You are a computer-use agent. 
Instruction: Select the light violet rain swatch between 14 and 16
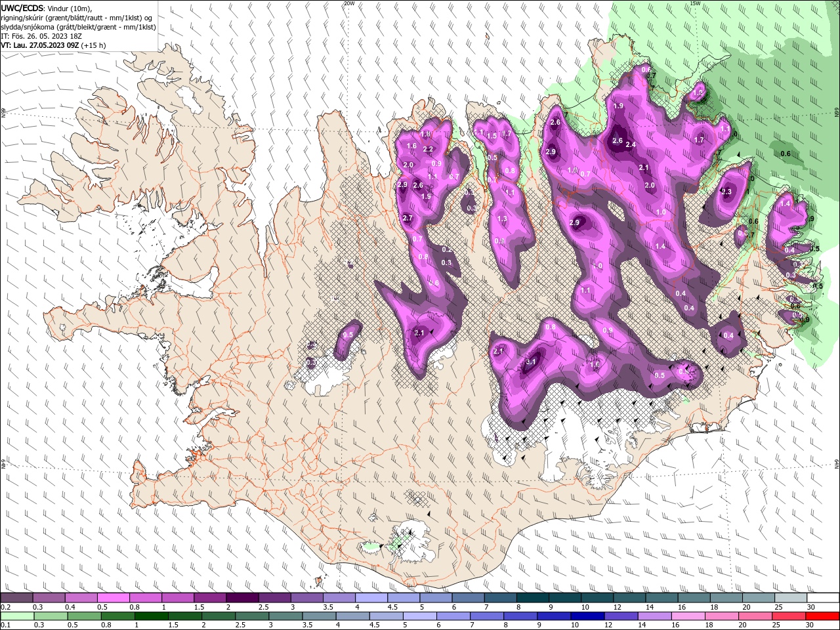[x=654, y=616]
